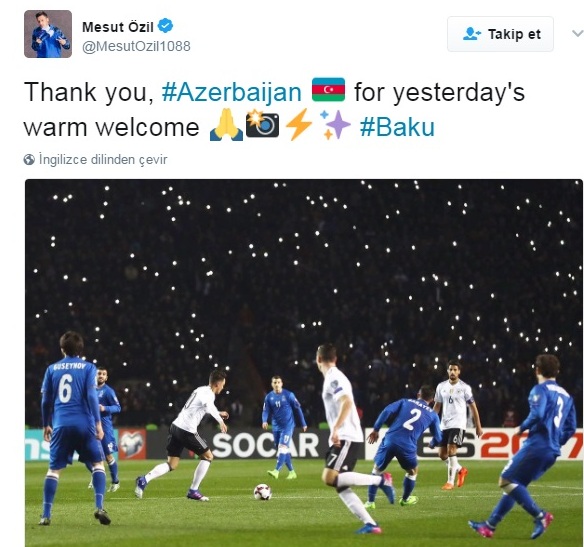Click the sparkles emoji
The width and height of the screenshot is (584, 547).
tap(335, 125)
